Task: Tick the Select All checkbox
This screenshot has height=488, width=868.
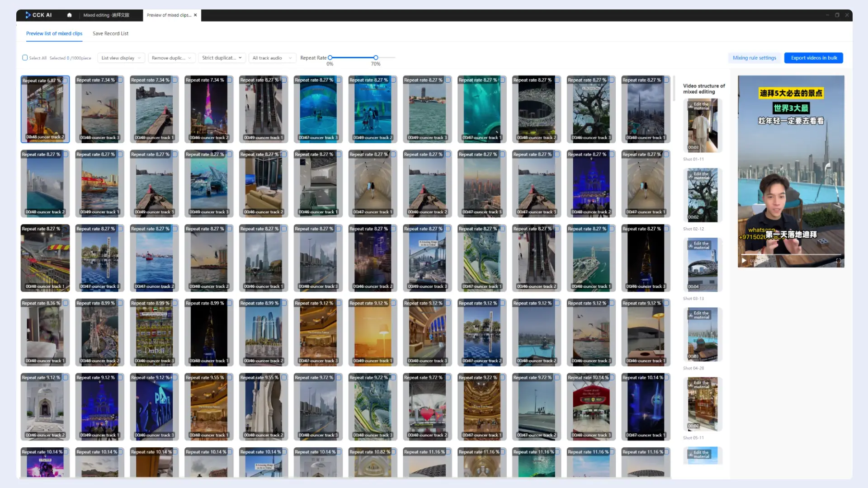Action: pyautogui.click(x=25, y=58)
